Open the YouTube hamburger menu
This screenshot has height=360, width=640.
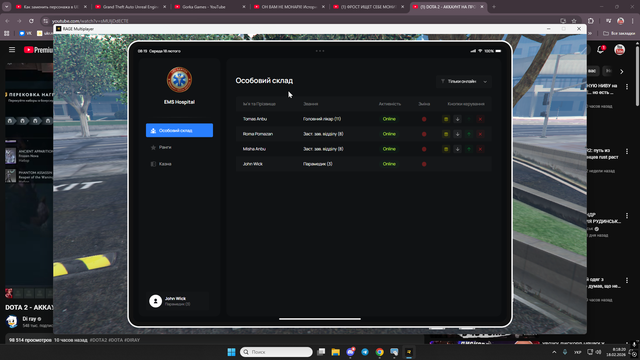coord(12,50)
